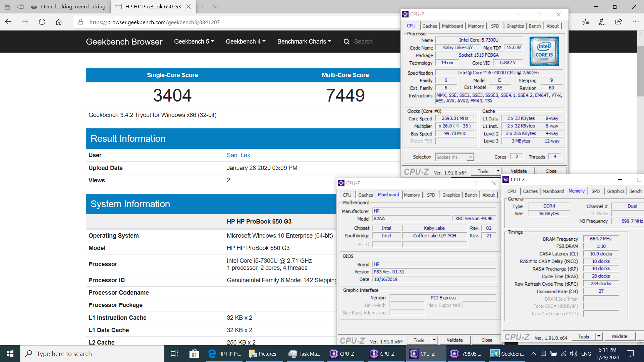Click the Geekbench search magnifier icon
This screenshot has height=362, width=644.
tap(346, 42)
